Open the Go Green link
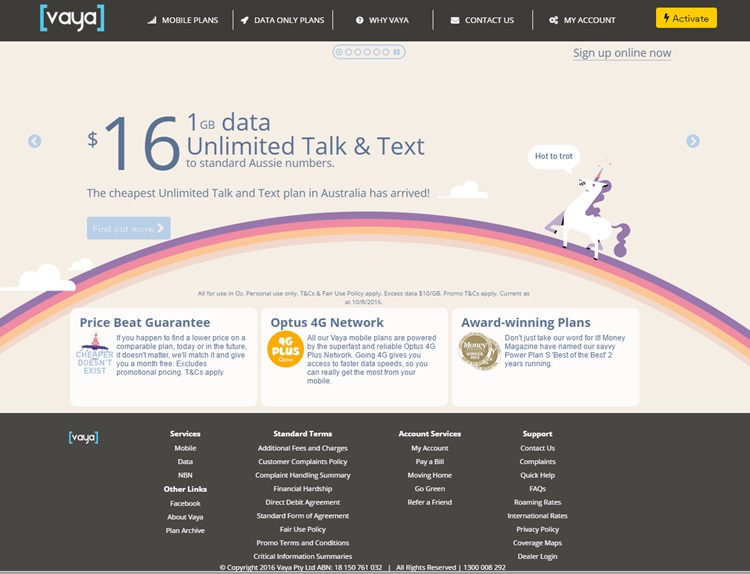The image size is (750, 574). (430, 489)
